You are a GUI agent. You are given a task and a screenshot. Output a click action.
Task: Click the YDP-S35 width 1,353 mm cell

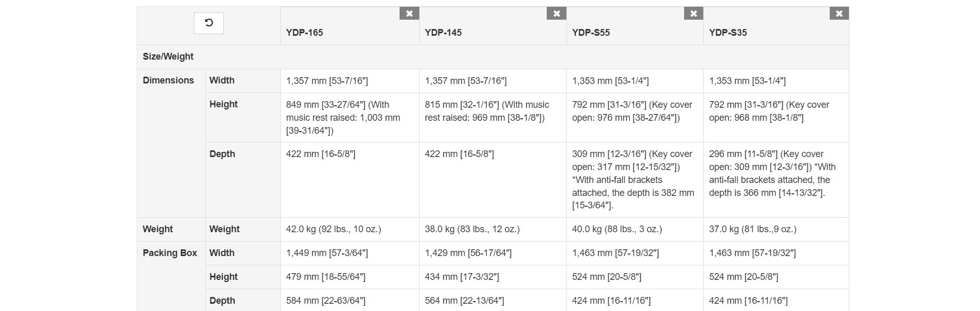[776, 81]
